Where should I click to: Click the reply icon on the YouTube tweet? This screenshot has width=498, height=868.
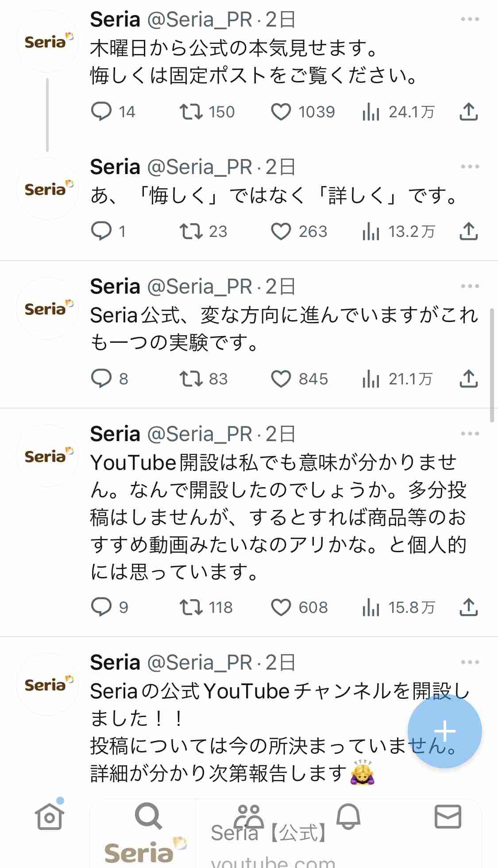[x=103, y=607]
